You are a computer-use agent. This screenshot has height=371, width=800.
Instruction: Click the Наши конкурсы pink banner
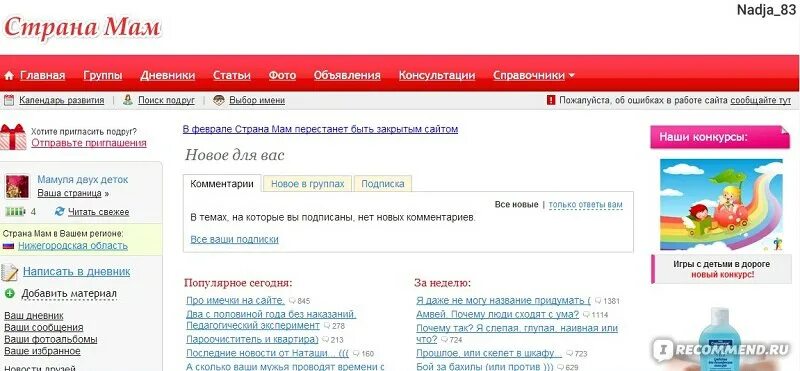tap(719, 137)
